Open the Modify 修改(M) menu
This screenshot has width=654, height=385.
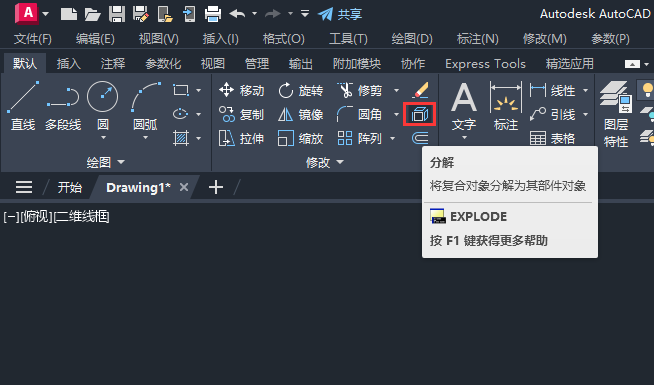pyautogui.click(x=544, y=39)
